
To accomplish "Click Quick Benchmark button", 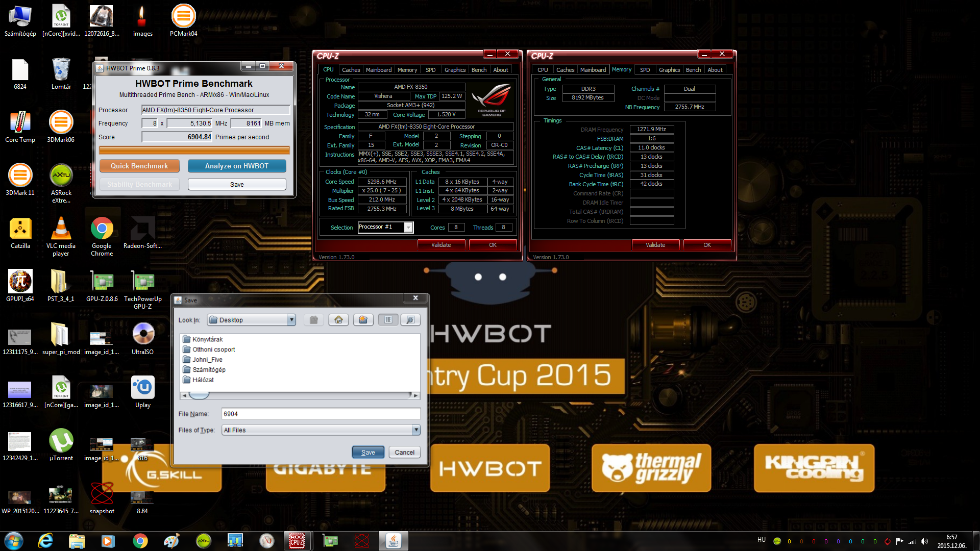I will pos(139,166).
